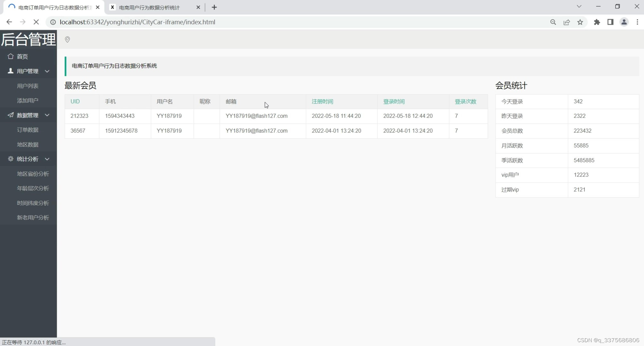Open the browser tab search dropdown arrow
Image resolution: width=644 pixels, height=346 pixels.
(579, 6)
